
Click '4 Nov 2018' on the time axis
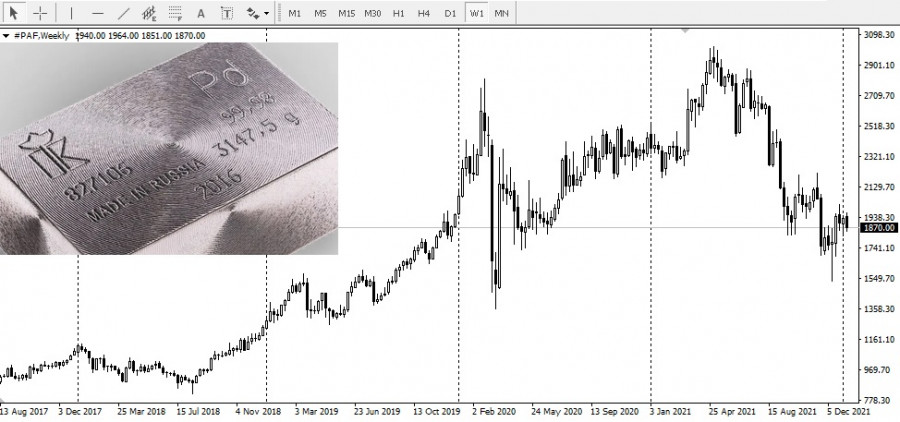(x=258, y=412)
